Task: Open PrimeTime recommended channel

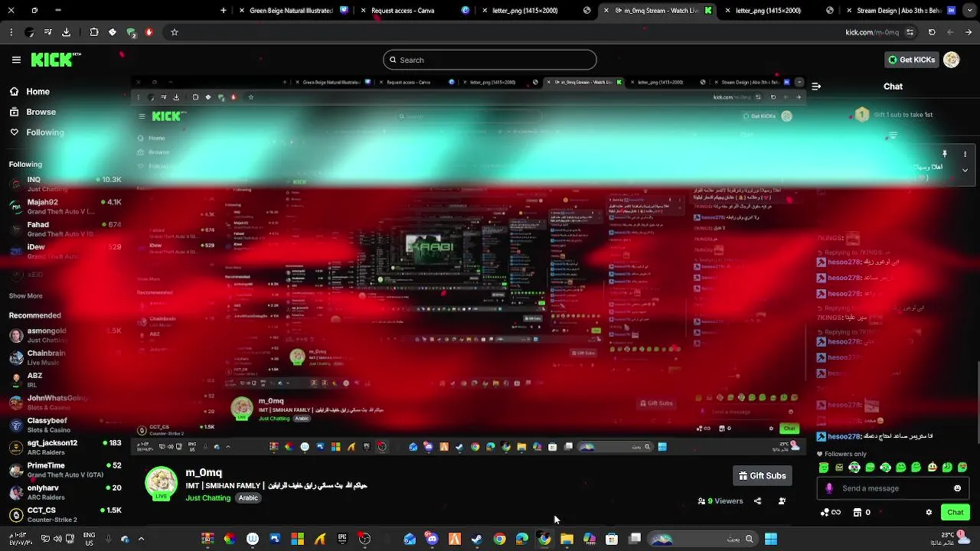Action: [65, 470]
